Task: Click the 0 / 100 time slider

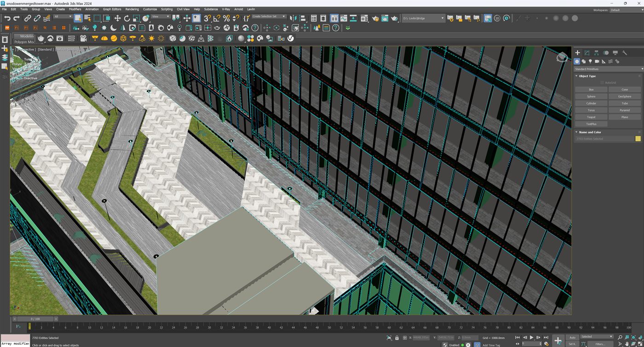Action: (35, 319)
